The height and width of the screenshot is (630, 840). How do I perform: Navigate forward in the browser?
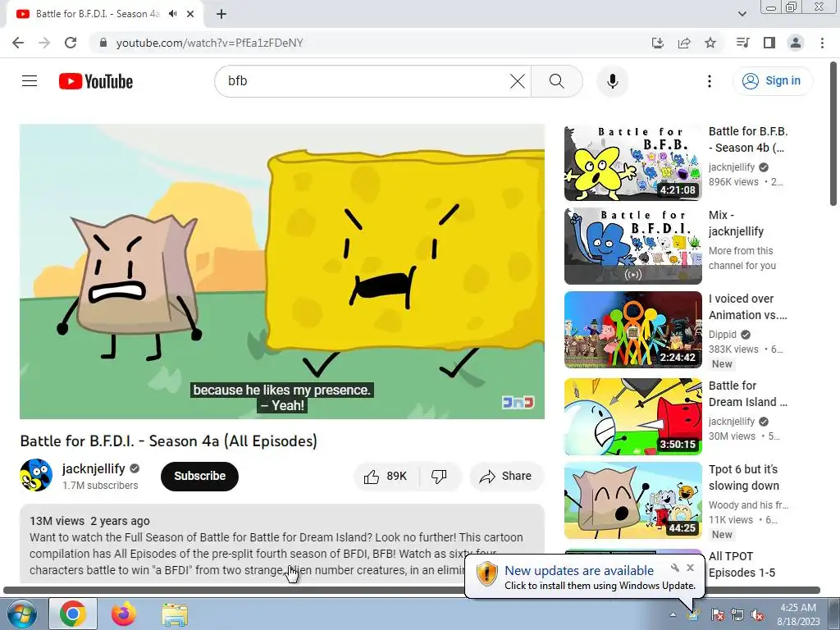tap(44, 43)
